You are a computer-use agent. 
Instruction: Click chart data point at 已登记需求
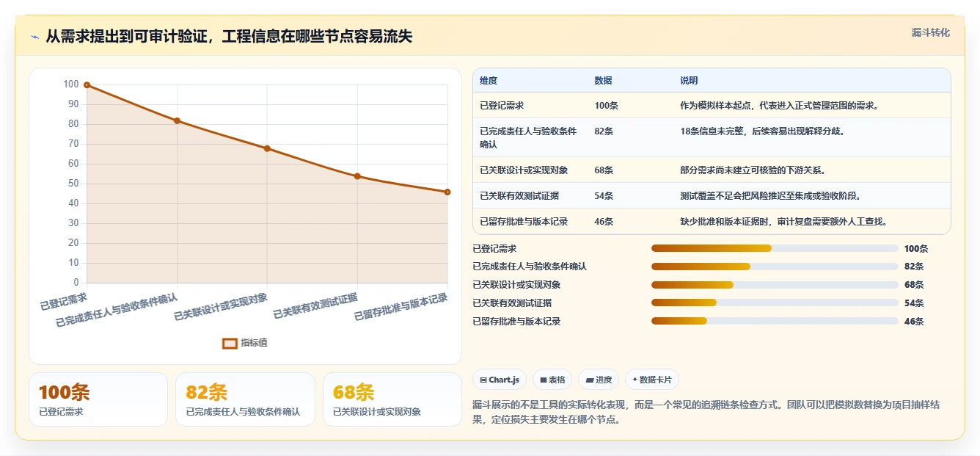[x=87, y=85]
